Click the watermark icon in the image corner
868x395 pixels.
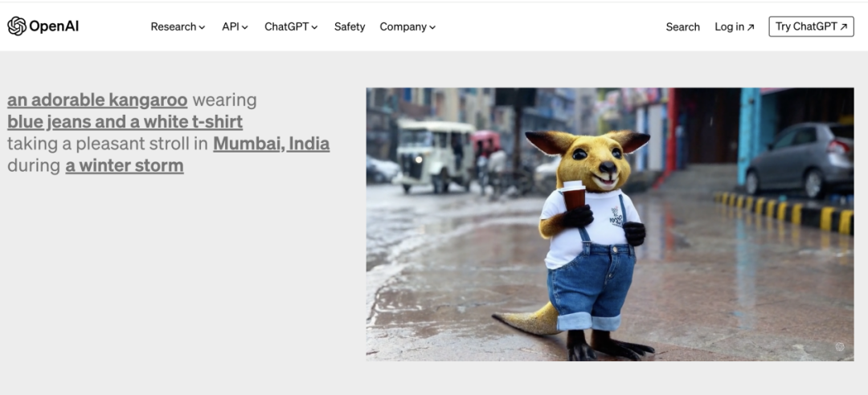point(840,347)
